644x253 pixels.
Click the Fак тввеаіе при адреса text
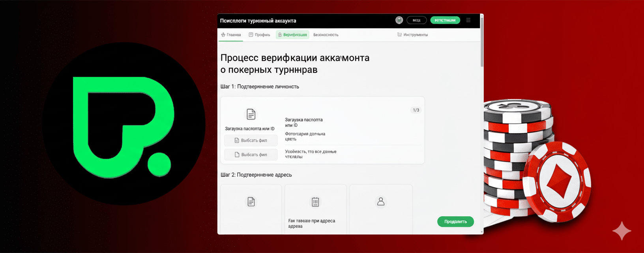click(311, 223)
